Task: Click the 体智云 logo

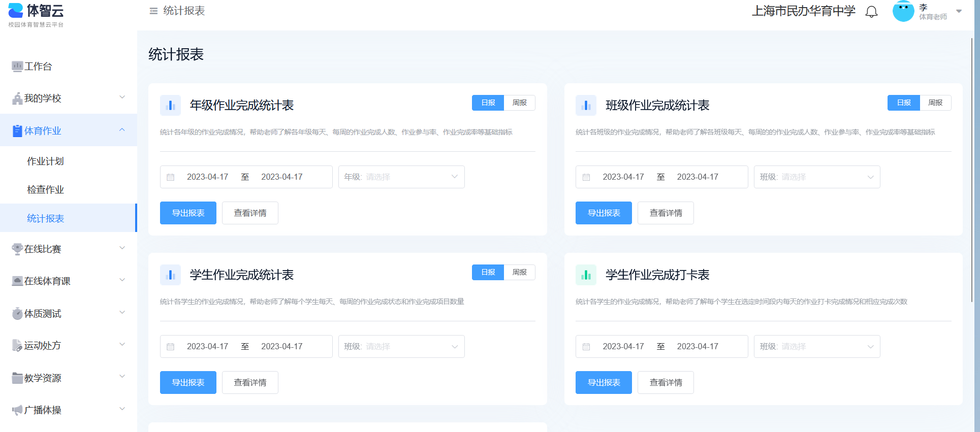Action: [36, 15]
